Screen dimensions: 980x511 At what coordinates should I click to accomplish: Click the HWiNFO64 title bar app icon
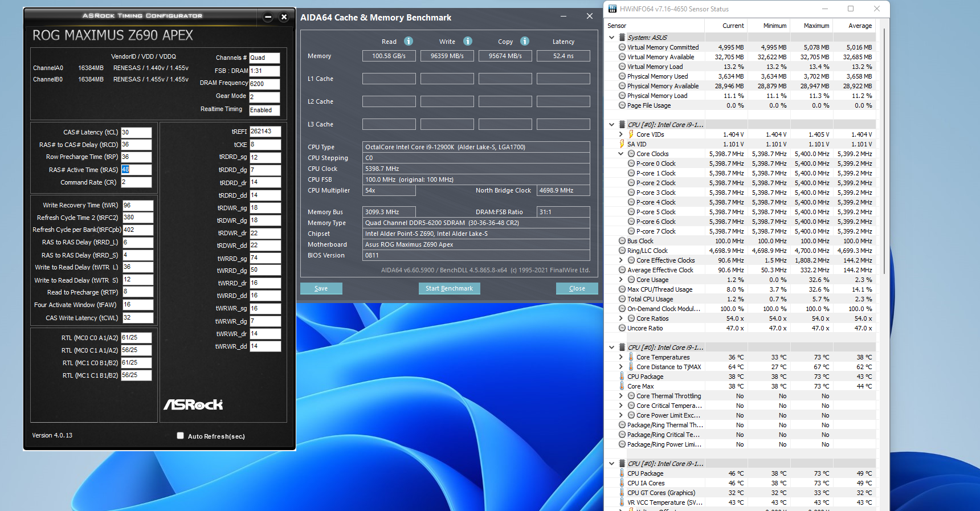(612, 9)
